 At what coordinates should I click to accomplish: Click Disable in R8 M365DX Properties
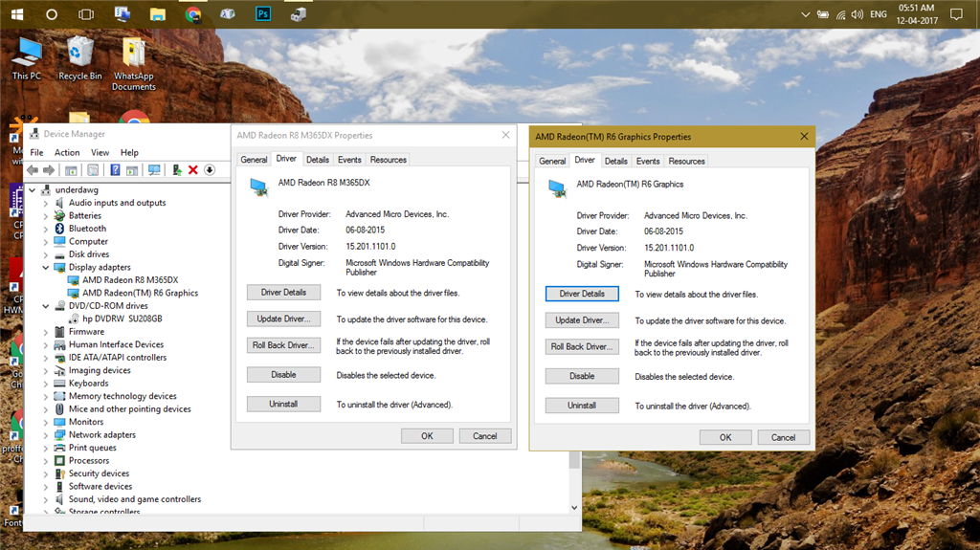[x=283, y=375]
